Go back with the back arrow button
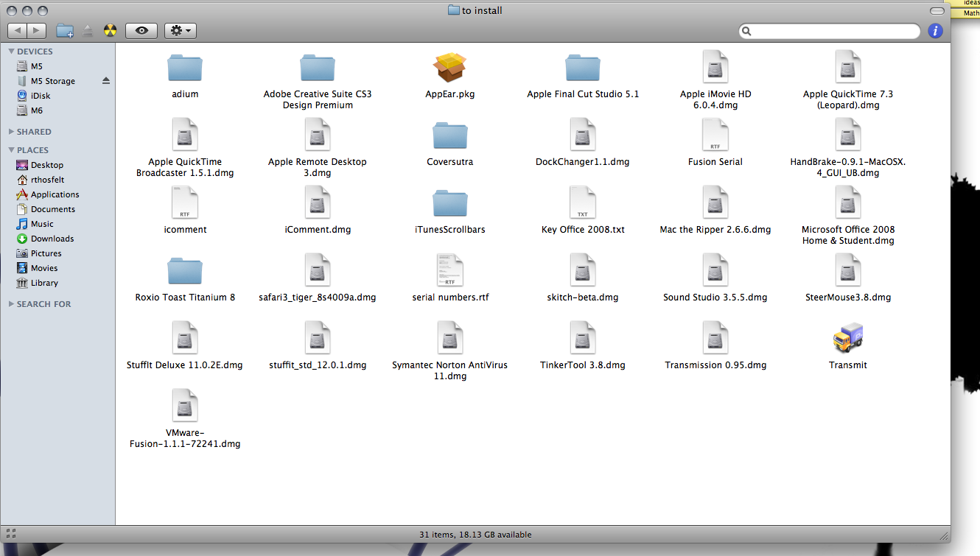 (x=18, y=31)
